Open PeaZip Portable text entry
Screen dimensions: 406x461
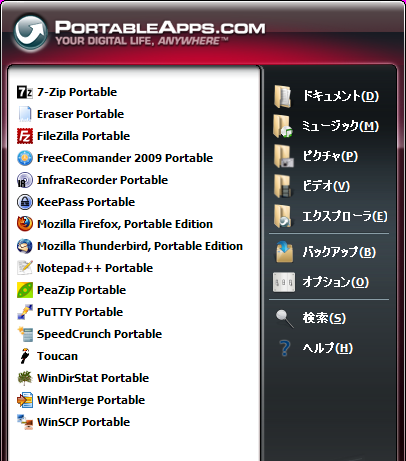pyautogui.click(x=81, y=290)
